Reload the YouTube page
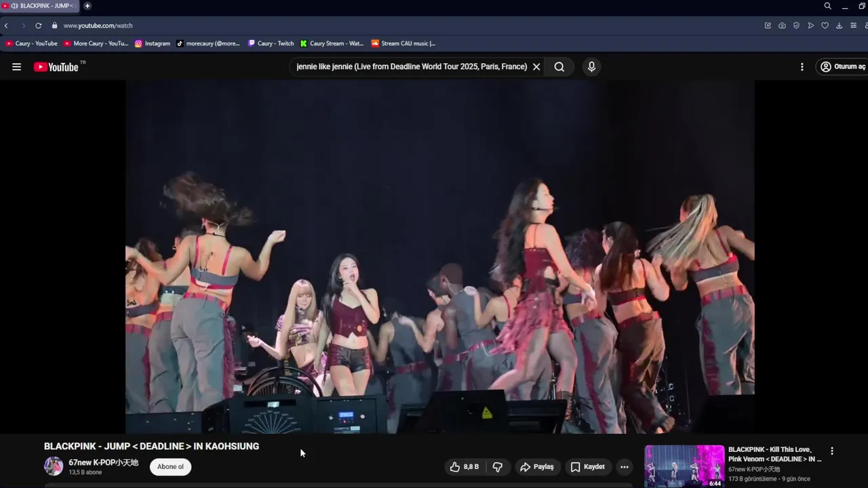868x488 pixels. pos(38,25)
